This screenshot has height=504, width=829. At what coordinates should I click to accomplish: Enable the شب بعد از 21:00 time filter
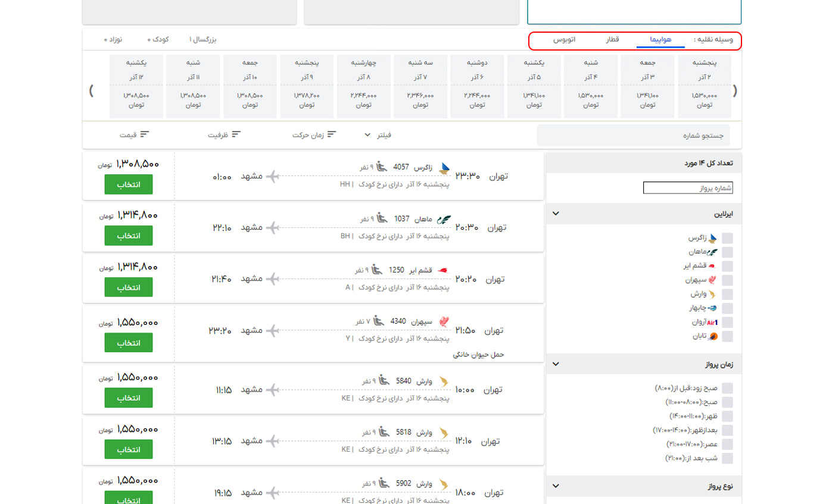tap(727, 459)
